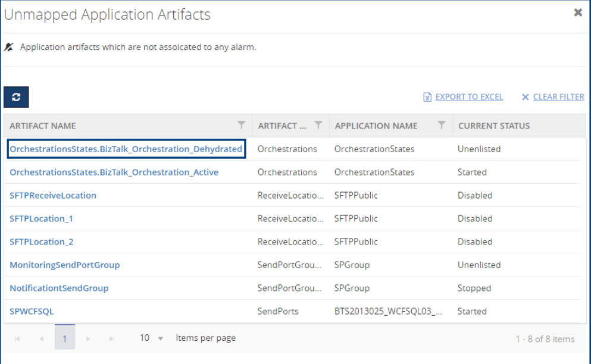Open the SPWCFSQL artifact link
591x364 pixels.
pos(32,311)
